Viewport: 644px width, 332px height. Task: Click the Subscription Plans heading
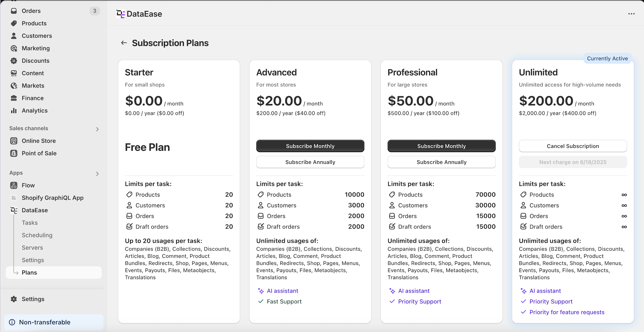coord(170,43)
